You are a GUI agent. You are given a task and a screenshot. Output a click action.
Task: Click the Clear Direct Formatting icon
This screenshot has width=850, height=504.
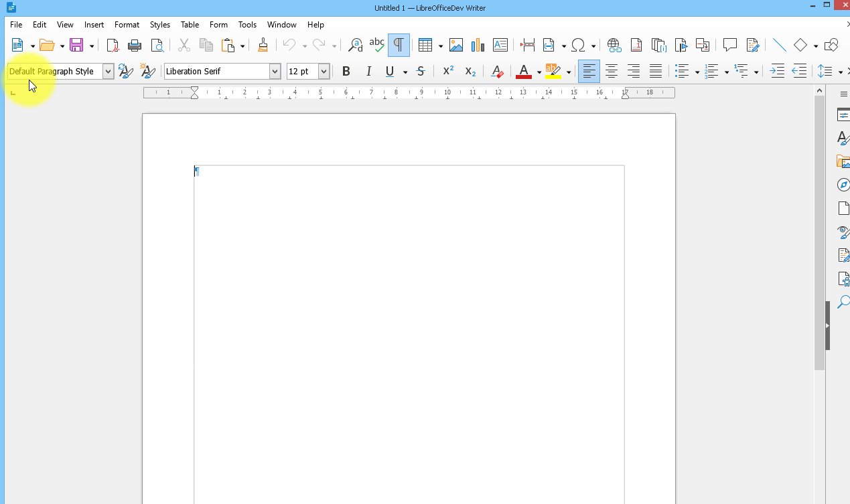pos(496,72)
